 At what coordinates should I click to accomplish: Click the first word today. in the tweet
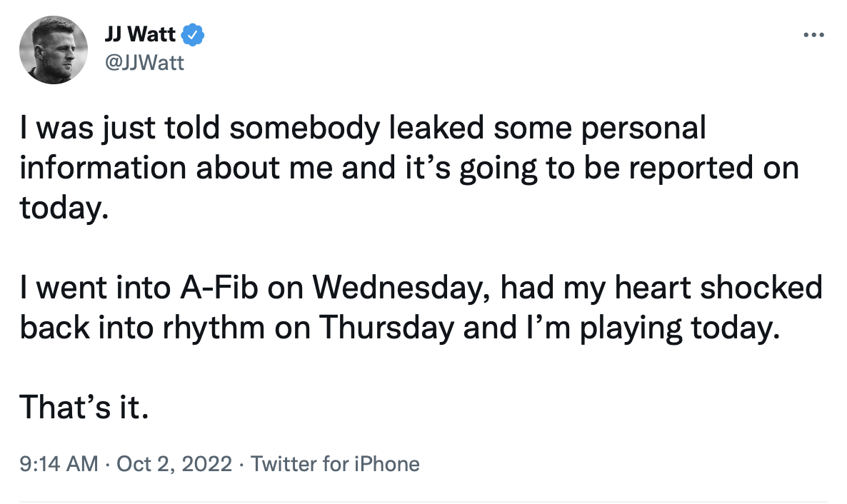(64, 208)
